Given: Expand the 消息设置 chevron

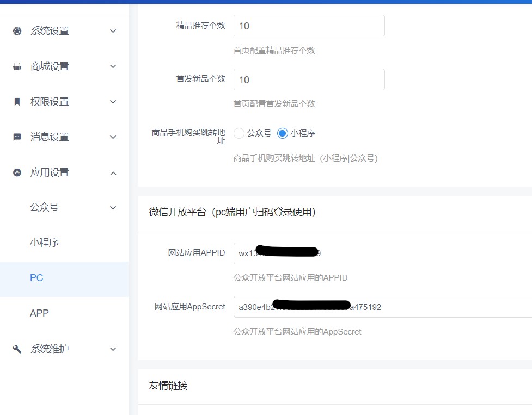Looking at the screenshot, I should [113, 137].
